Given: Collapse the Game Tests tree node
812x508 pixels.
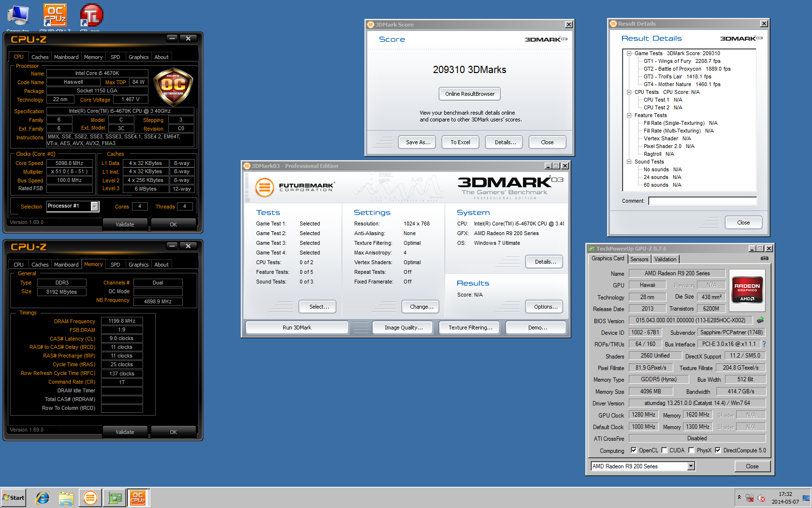Looking at the screenshot, I should point(629,54).
